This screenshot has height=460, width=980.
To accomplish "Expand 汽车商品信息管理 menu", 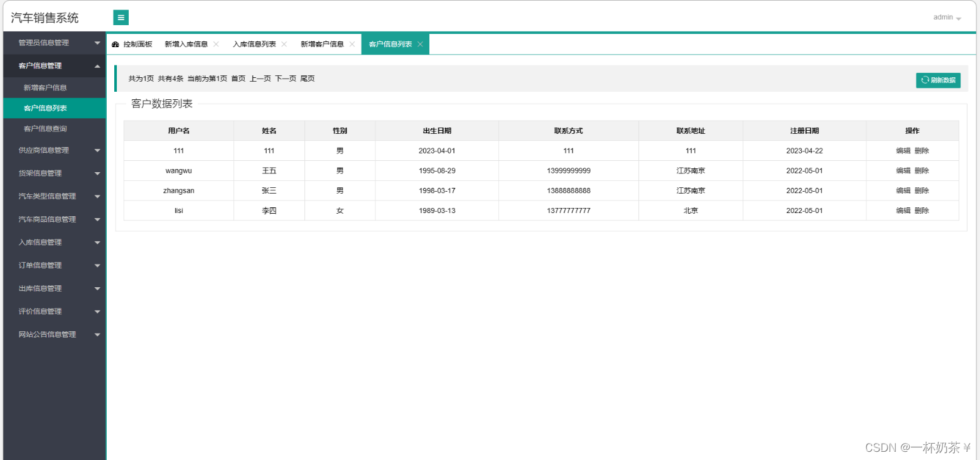I will pyautogui.click(x=55, y=219).
